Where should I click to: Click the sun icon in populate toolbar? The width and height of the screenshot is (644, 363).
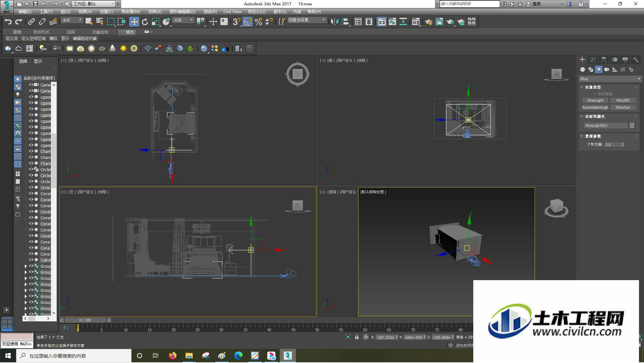point(123,49)
